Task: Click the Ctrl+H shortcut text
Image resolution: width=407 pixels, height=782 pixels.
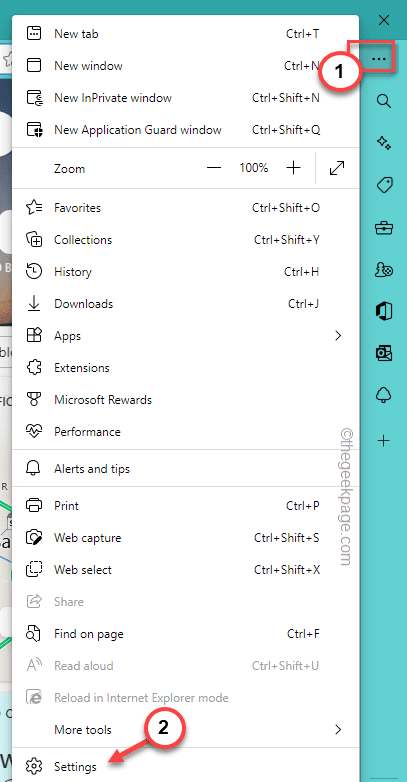Action: coord(302,272)
